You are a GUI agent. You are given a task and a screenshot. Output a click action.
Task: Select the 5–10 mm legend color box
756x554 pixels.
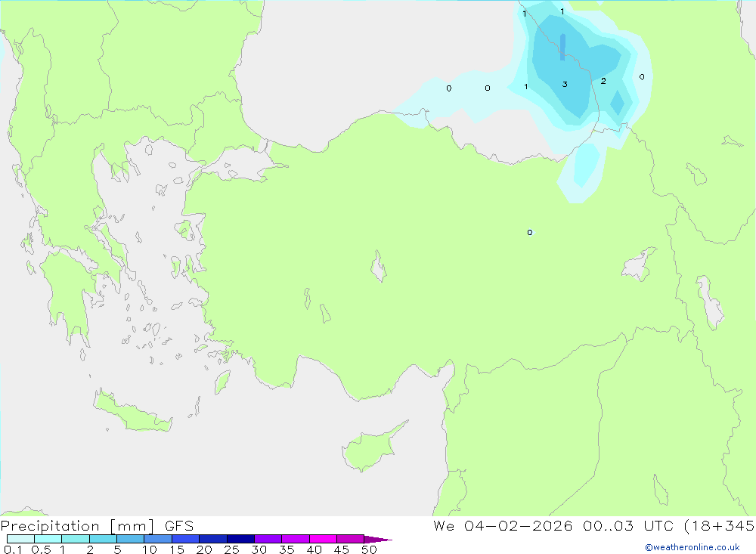130,539
